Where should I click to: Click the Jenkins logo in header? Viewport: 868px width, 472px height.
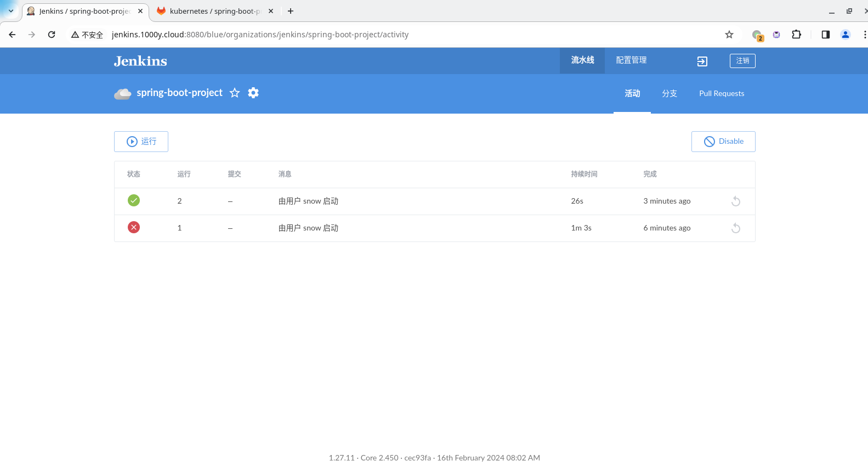point(140,61)
